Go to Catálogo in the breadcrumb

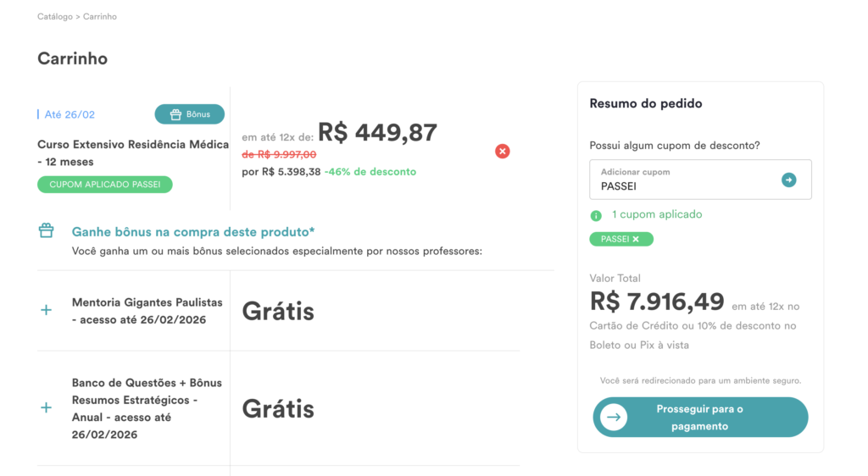(55, 17)
